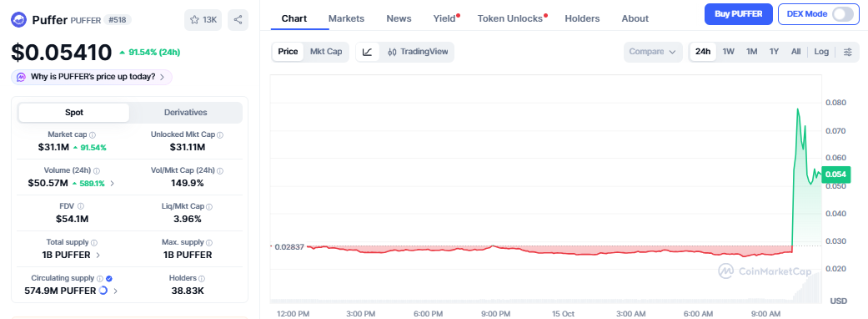The height and width of the screenshot is (319, 868).
Task: Expand Total supply chevron
Action: point(98,256)
